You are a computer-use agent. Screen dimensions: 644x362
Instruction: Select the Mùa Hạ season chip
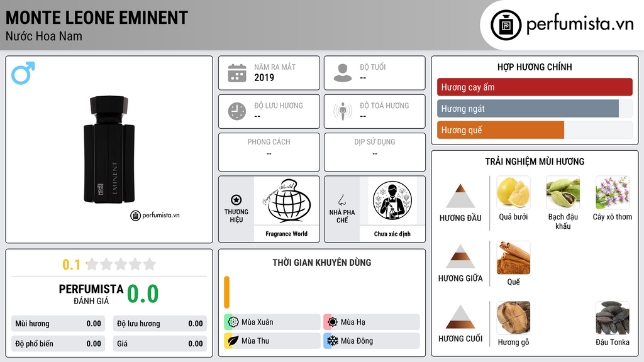click(372, 322)
